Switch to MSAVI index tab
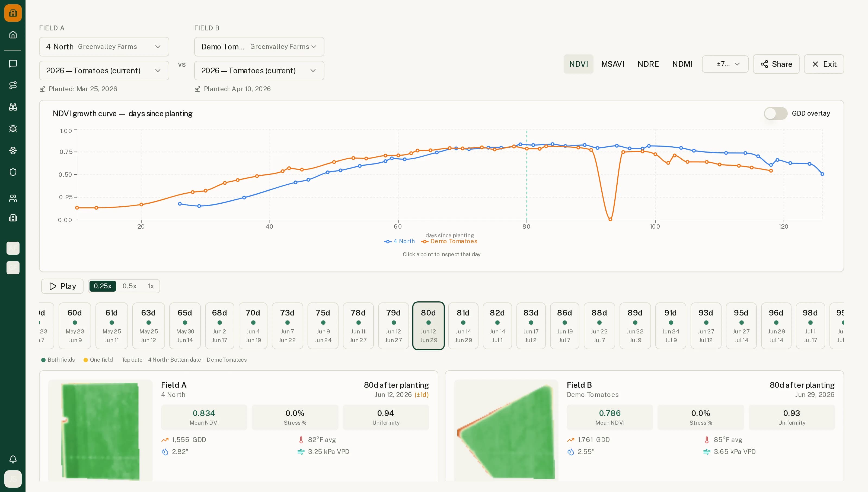Image resolution: width=868 pixels, height=492 pixels. [x=612, y=64]
